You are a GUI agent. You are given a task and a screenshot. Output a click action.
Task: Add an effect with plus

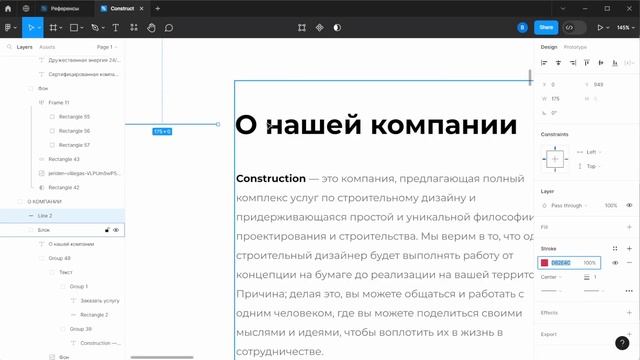pos(629,313)
